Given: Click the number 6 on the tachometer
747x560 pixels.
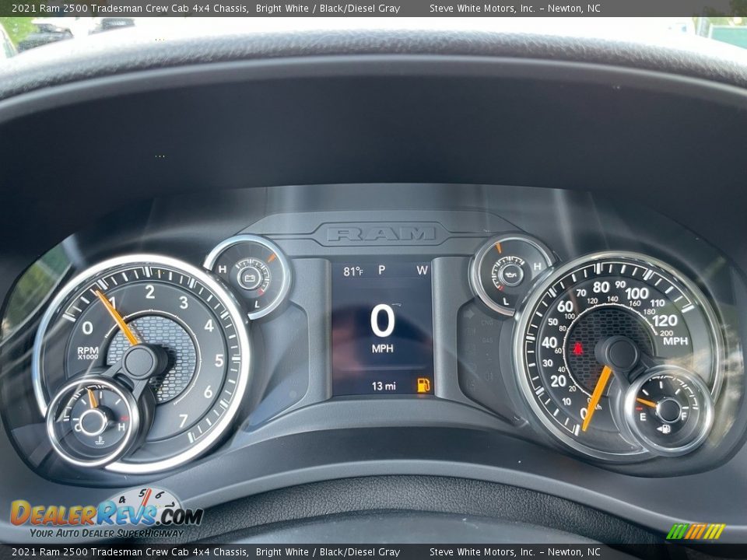Looking at the screenshot, I should 209,392.
